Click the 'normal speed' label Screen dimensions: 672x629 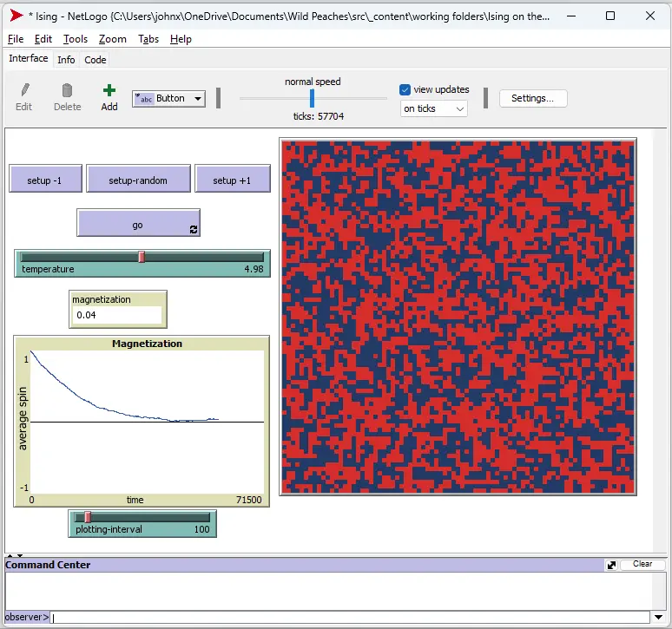pyautogui.click(x=313, y=82)
